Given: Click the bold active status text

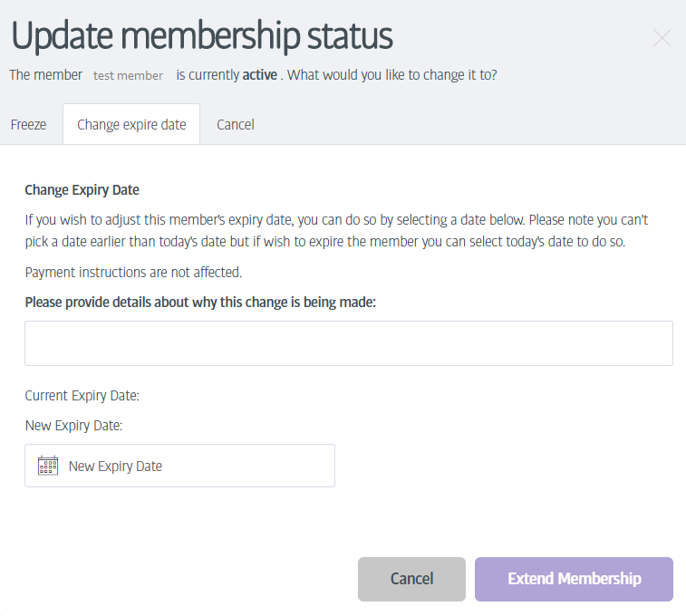Looking at the screenshot, I should pyautogui.click(x=259, y=75).
